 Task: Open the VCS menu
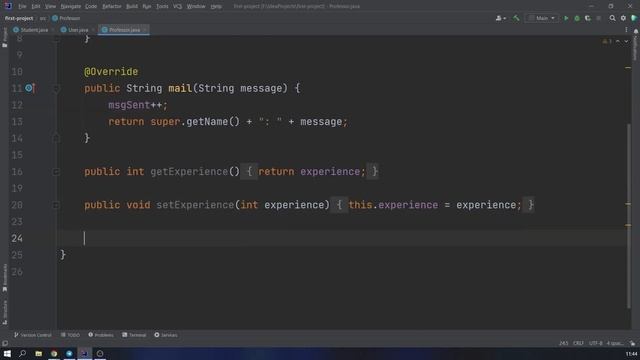pyautogui.click(x=178, y=6)
